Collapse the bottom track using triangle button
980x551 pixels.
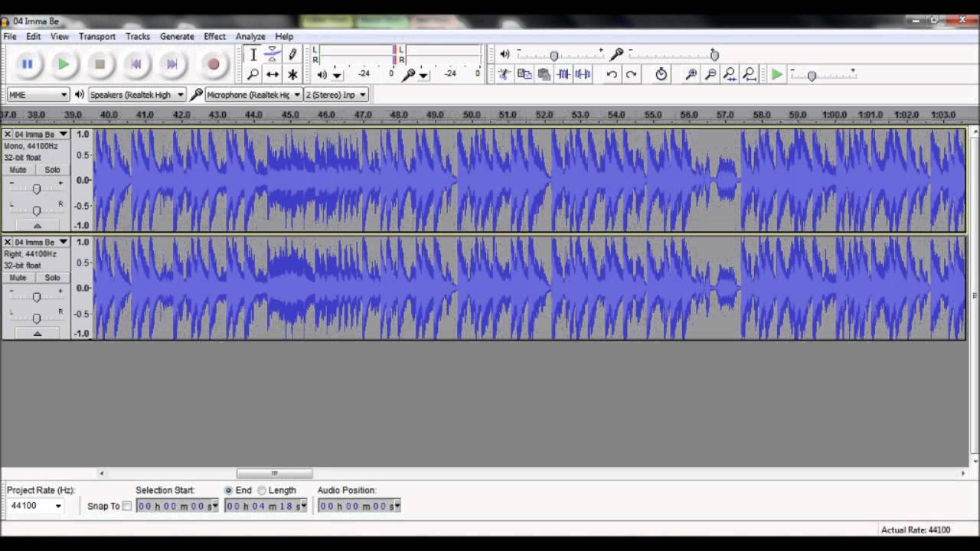37,334
